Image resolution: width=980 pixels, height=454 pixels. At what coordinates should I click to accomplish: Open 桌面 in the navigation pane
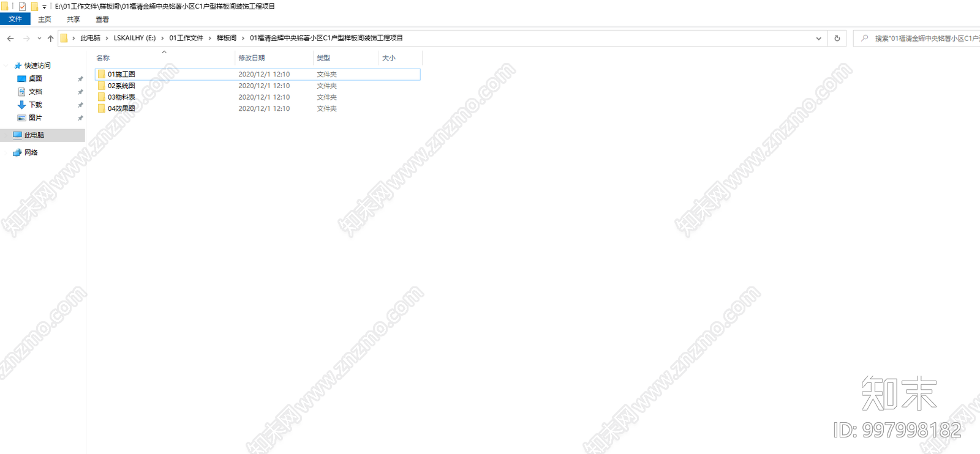pyautogui.click(x=36, y=78)
